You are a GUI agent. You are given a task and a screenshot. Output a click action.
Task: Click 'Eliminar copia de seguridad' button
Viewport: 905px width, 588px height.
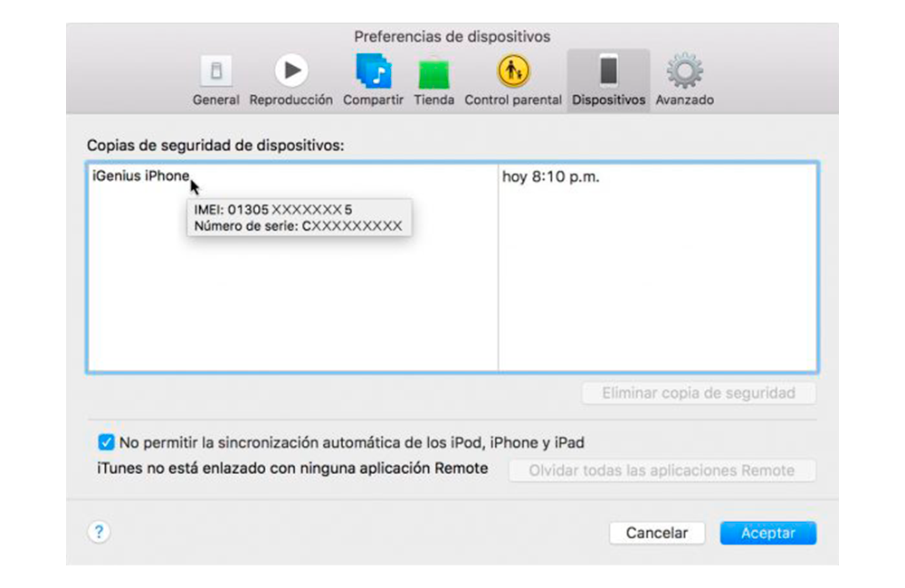tap(699, 393)
